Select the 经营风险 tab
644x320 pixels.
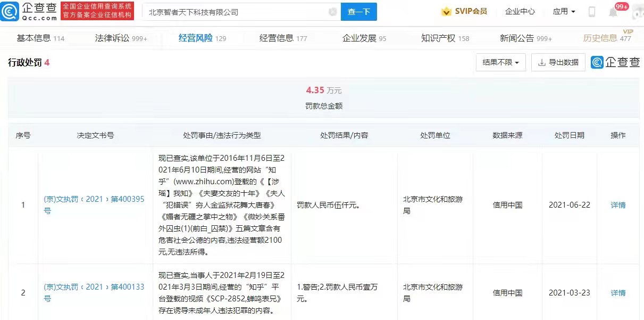(x=202, y=38)
